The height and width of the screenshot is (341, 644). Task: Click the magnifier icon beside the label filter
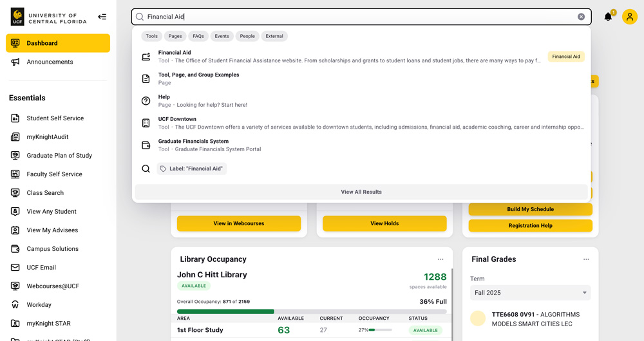(x=146, y=169)
